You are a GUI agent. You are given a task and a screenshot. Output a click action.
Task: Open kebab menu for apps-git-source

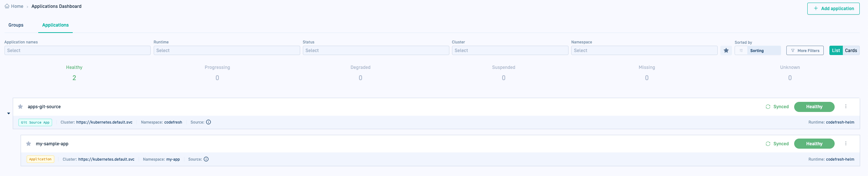846,107
